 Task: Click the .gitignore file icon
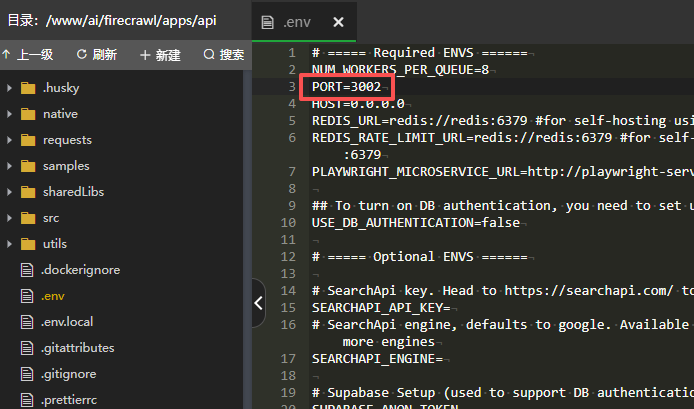tap(28, 374)
